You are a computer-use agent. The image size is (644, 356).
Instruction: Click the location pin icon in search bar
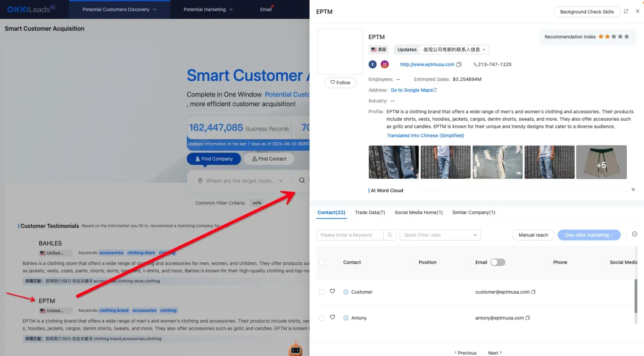200,181
